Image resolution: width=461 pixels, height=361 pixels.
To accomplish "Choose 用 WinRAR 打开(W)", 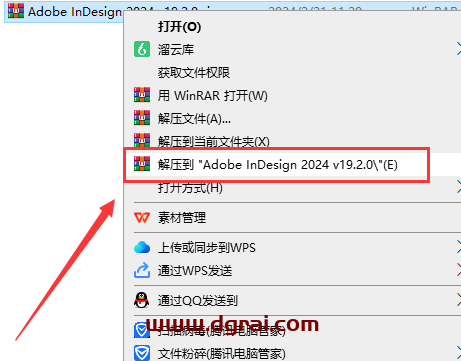I will [x=212, y=96].
